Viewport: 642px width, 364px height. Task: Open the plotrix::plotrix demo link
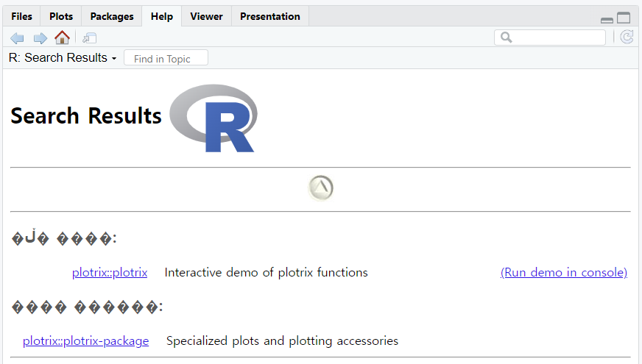click(110, 272)
